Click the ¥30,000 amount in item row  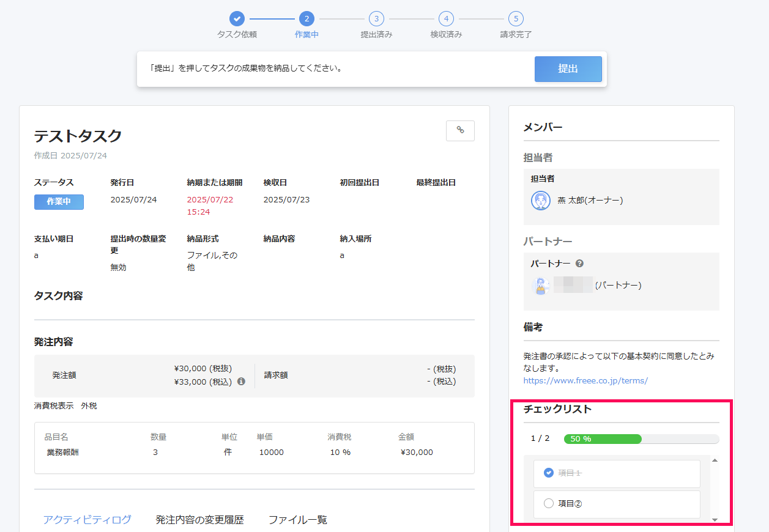(x=417, y=453)
